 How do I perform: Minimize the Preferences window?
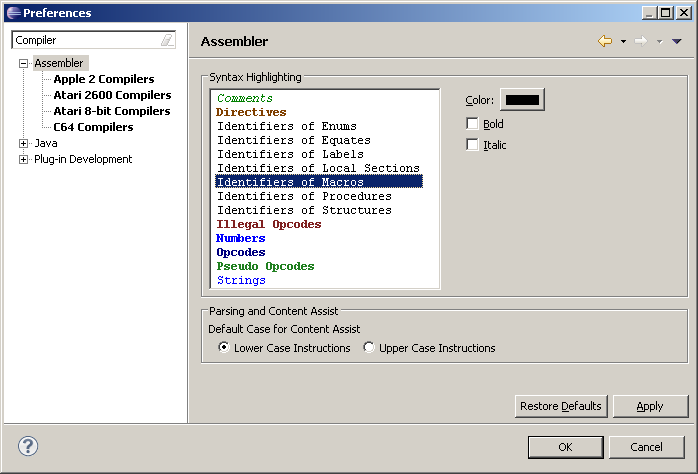pos(649,13)
